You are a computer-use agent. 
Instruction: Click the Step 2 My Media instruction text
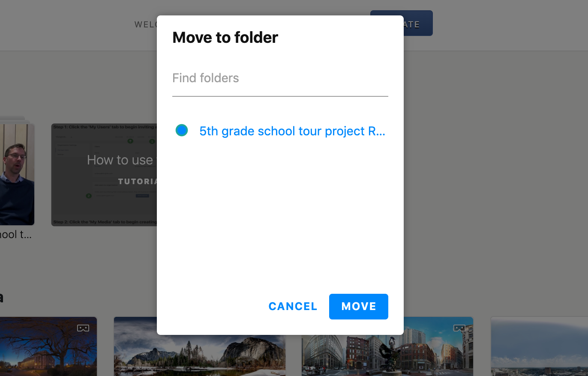click(105, 222)
